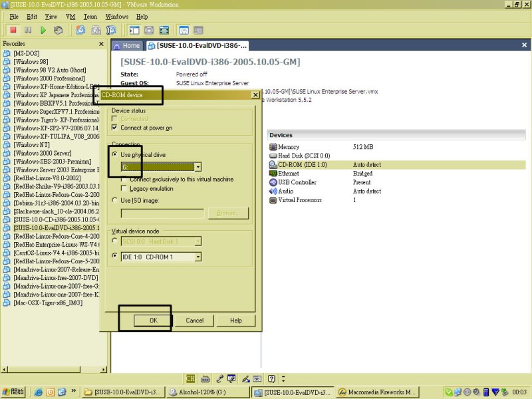Open the File menu
The height and width of the screenshot is (399, 532).
click(14, 17)
